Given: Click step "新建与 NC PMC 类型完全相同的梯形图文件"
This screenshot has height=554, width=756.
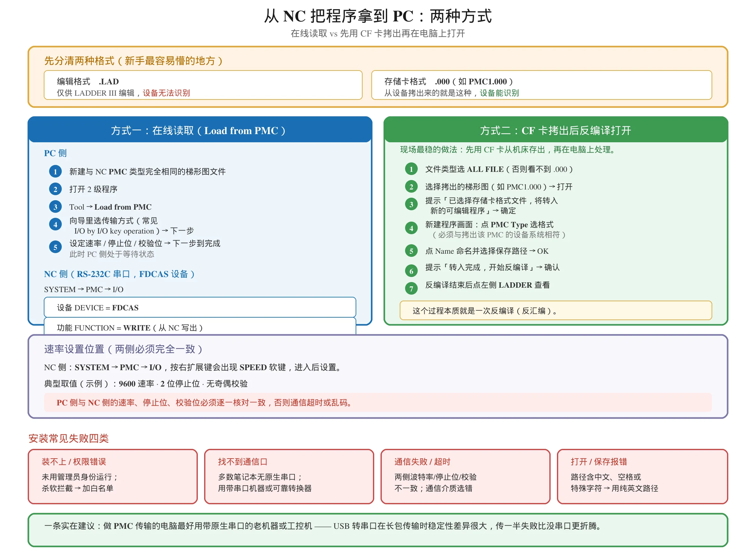Looking at the screenshot, I should pos(147,172).
